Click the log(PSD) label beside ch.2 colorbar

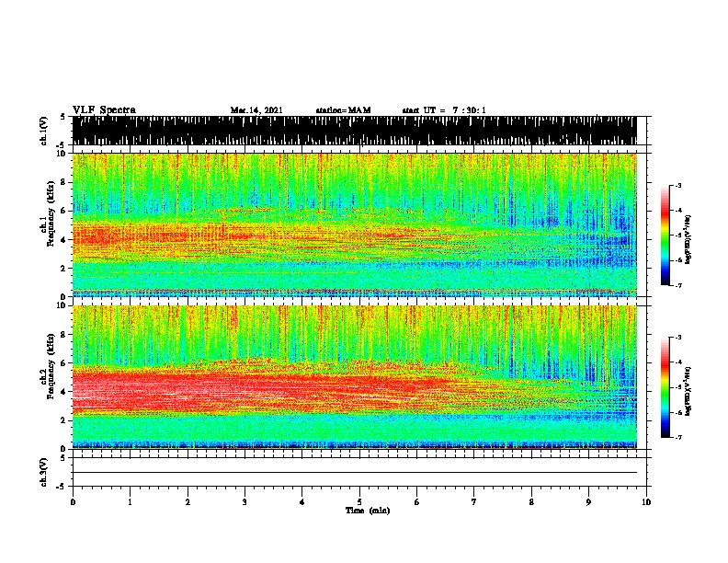pos(688,392)
